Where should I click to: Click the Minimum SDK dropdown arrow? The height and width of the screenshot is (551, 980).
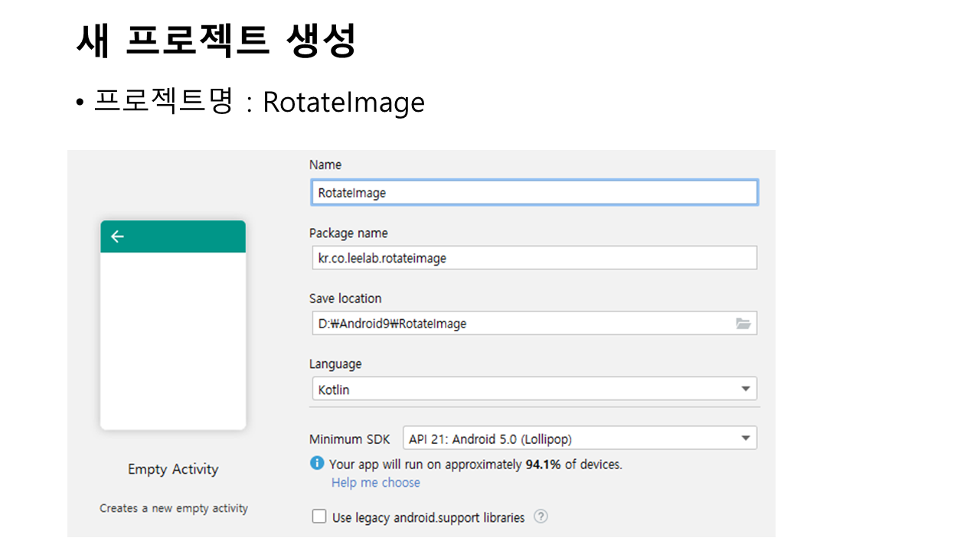tap(746, 439)
